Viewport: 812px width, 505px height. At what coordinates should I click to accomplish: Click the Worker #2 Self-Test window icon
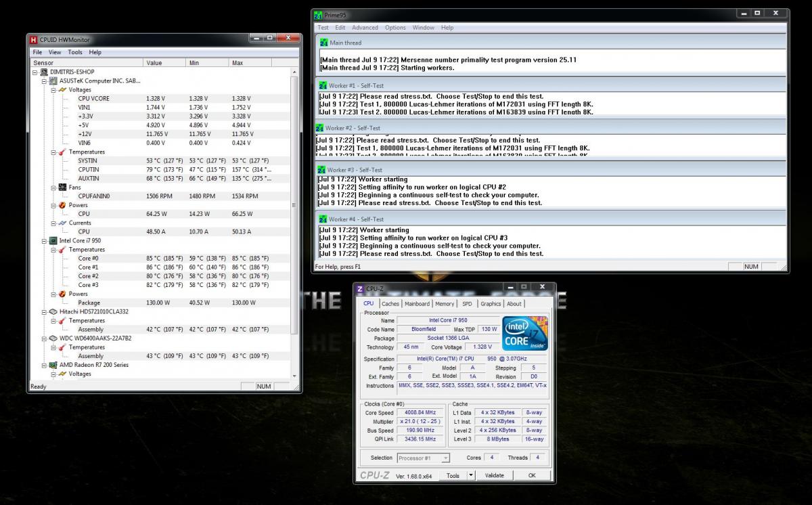coord(319,128)
